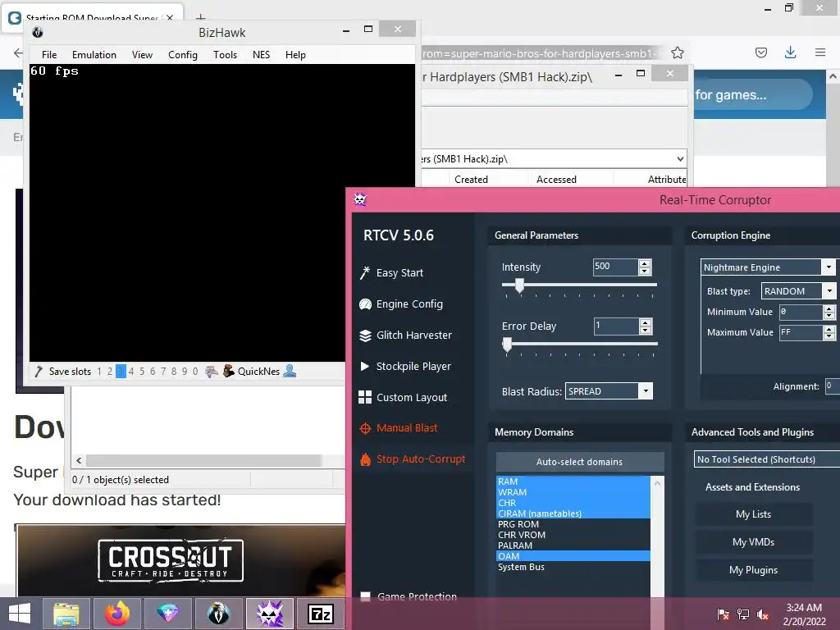Select save slot 5 in BizHawk

[142, 372]
